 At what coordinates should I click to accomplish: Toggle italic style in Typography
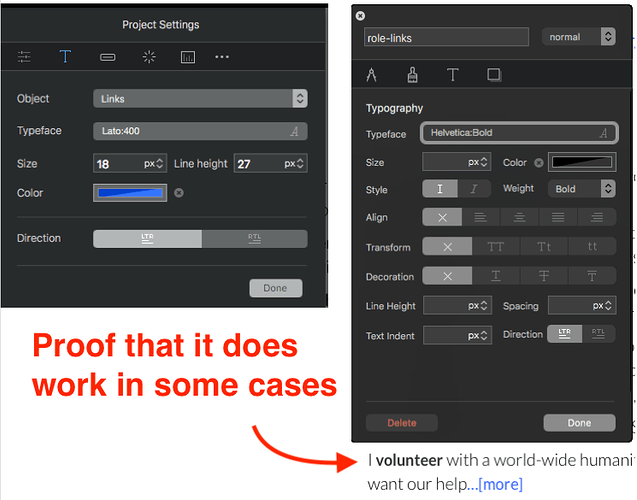click(474, 189)
